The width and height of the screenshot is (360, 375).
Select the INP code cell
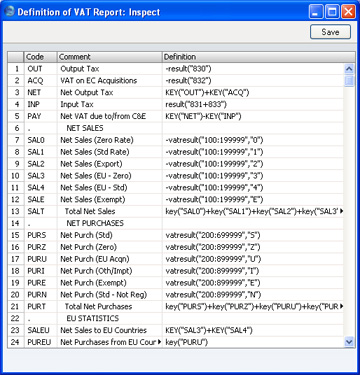(41, 105)
